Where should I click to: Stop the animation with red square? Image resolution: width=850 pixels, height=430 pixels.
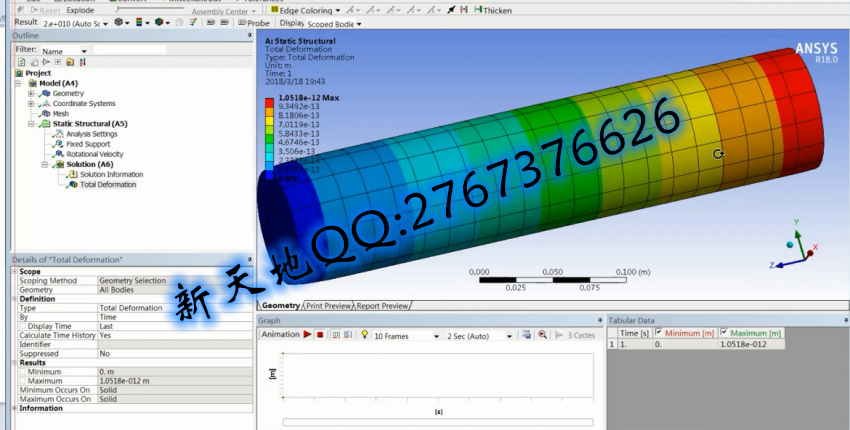pyautogui.click(x=320, y=335)
